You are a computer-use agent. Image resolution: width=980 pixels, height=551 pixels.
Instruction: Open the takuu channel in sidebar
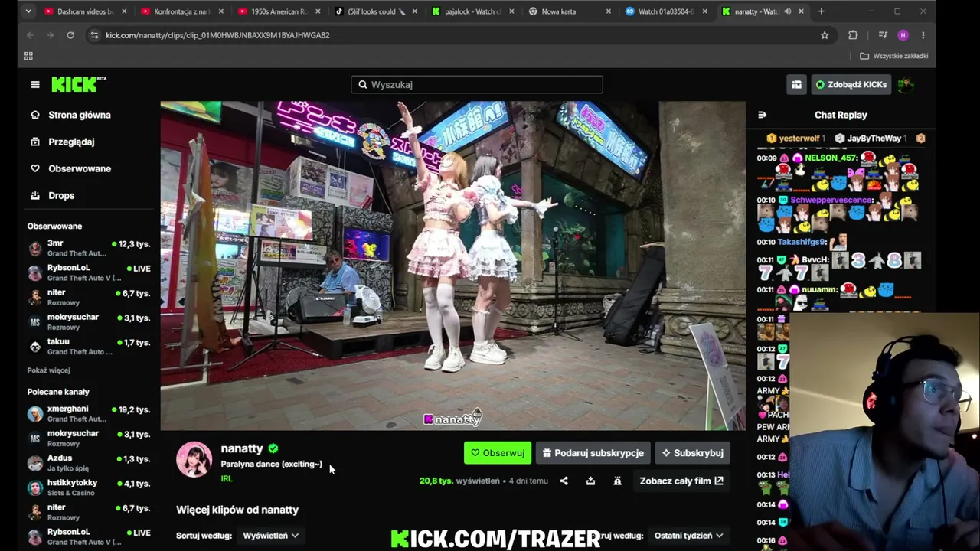(x=90, y=347)
